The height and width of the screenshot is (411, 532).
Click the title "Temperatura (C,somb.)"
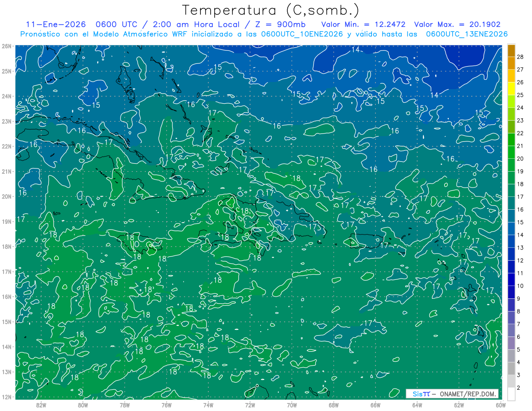tap(270, 10)
